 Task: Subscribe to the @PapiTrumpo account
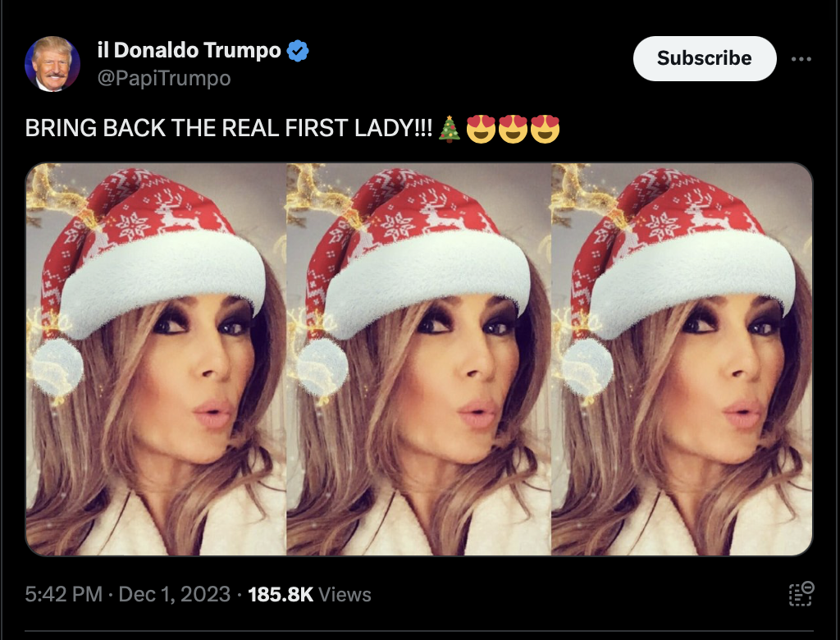(705, 58)
